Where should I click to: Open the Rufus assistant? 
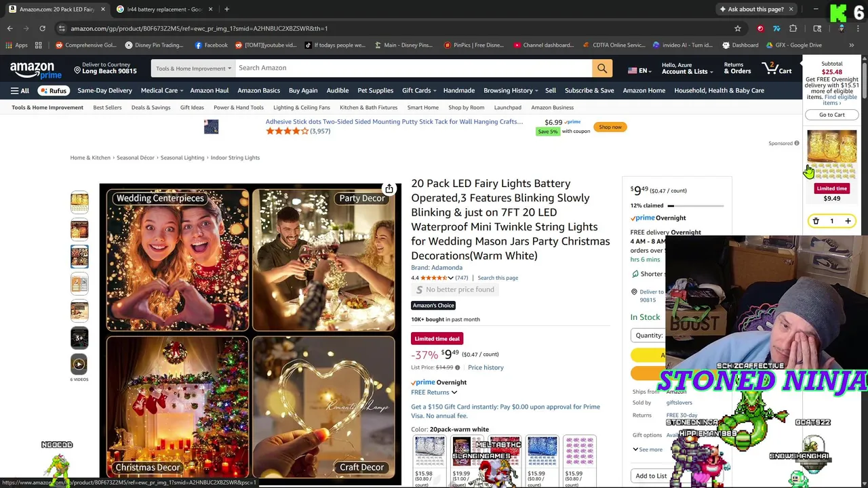tap(53, 91)
